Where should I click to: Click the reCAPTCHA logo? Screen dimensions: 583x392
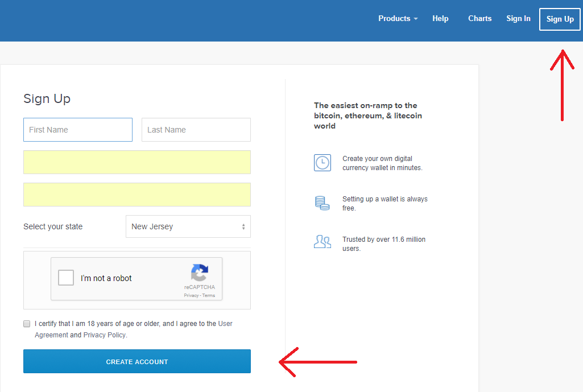tap(200, 273)
